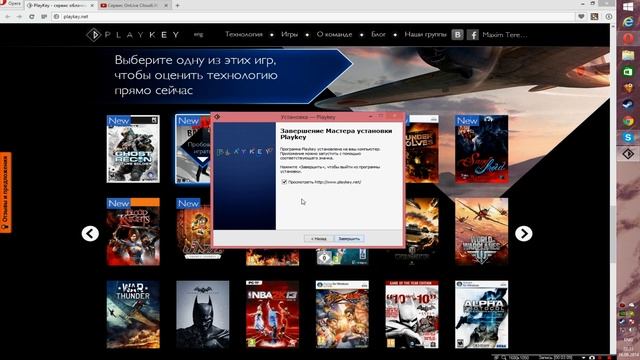This screenshot has width=640, height=360.
Task: Show next games with right arrow
Action: [x=524, y=233]
